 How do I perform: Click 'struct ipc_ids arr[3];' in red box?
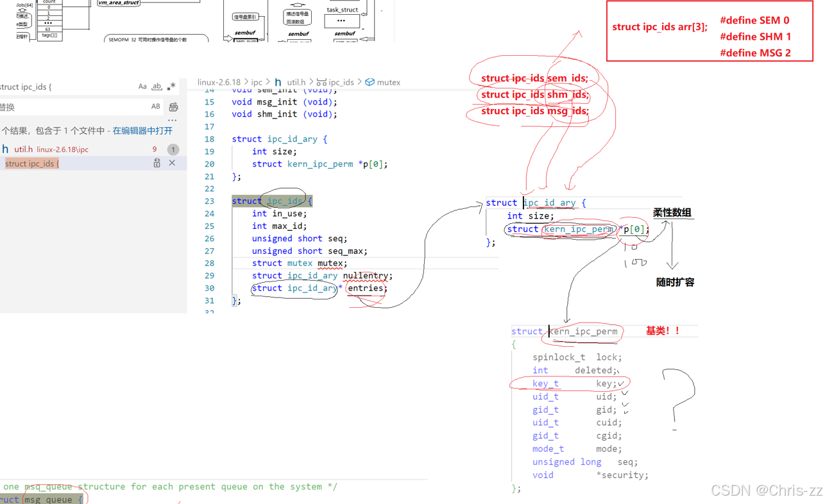[x=659, y=27]
